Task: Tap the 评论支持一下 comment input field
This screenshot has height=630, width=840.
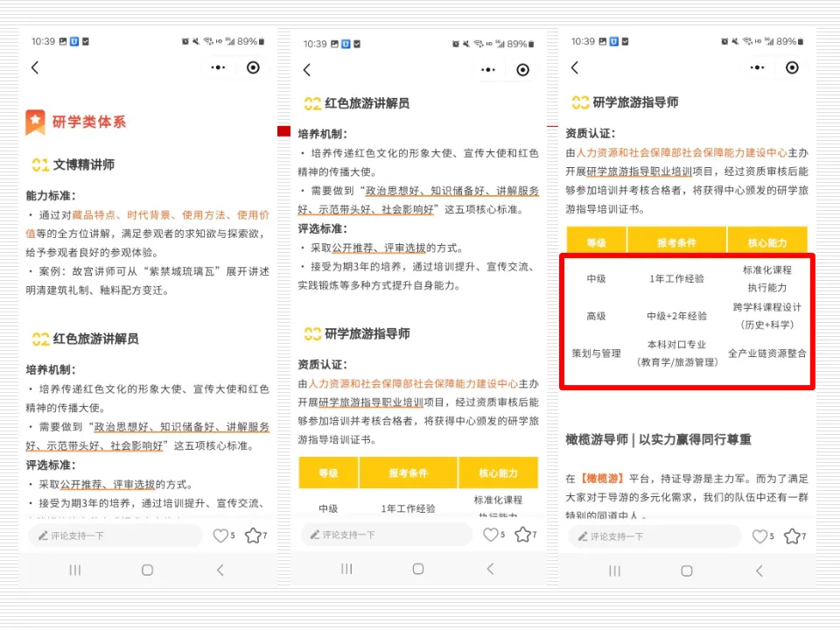Action: 96,534
